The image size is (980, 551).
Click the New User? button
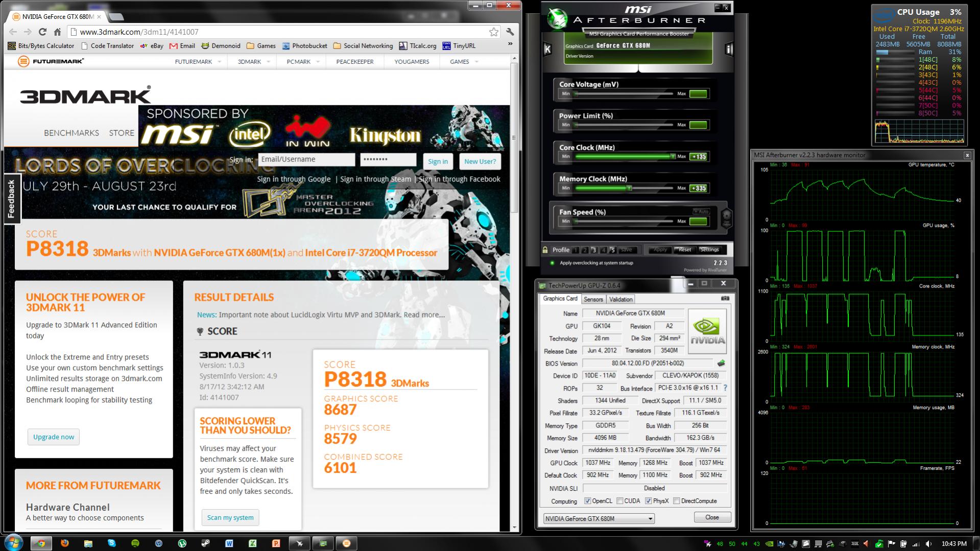click(x=480, y=161)
